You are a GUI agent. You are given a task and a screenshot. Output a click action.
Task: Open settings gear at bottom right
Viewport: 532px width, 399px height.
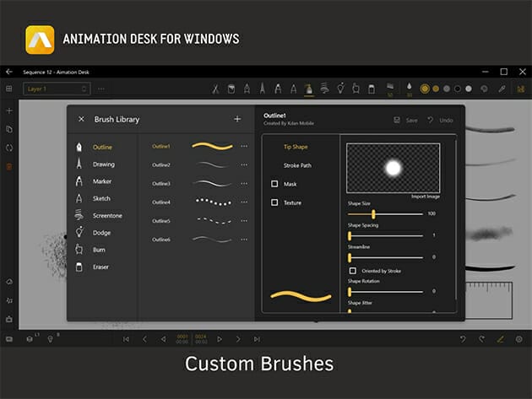coord(519,338)
